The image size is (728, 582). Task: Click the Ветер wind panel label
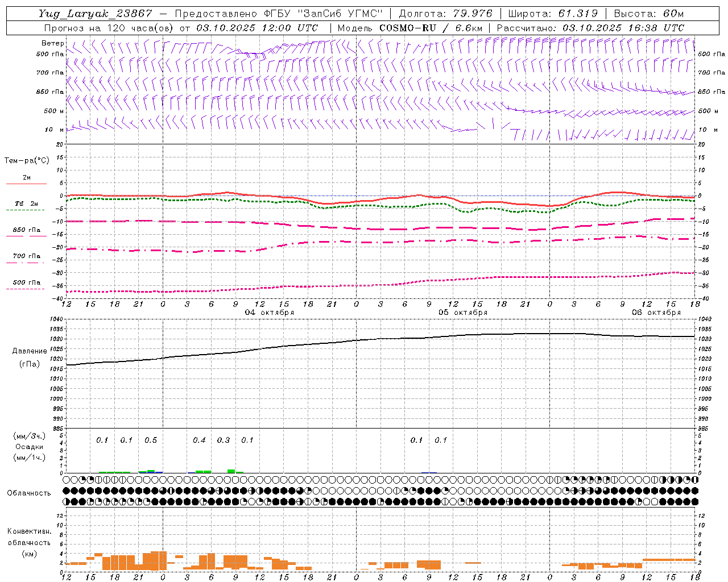coord(52,43)
